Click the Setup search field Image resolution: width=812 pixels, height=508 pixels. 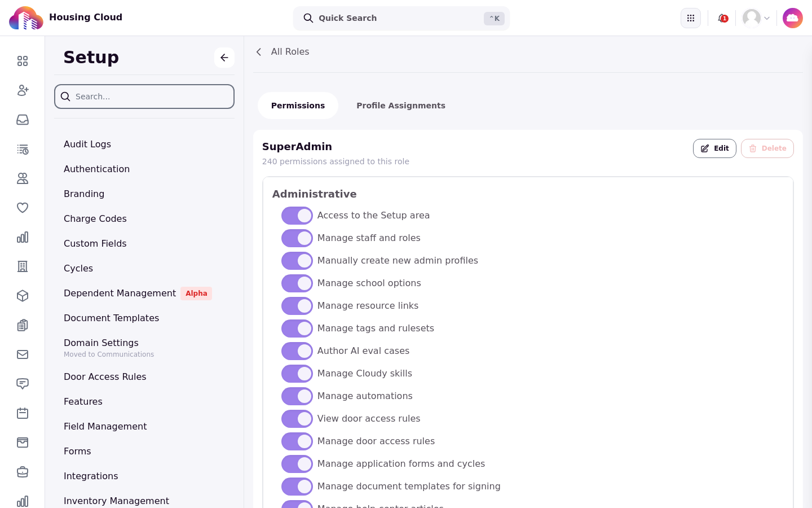point(144,97)
